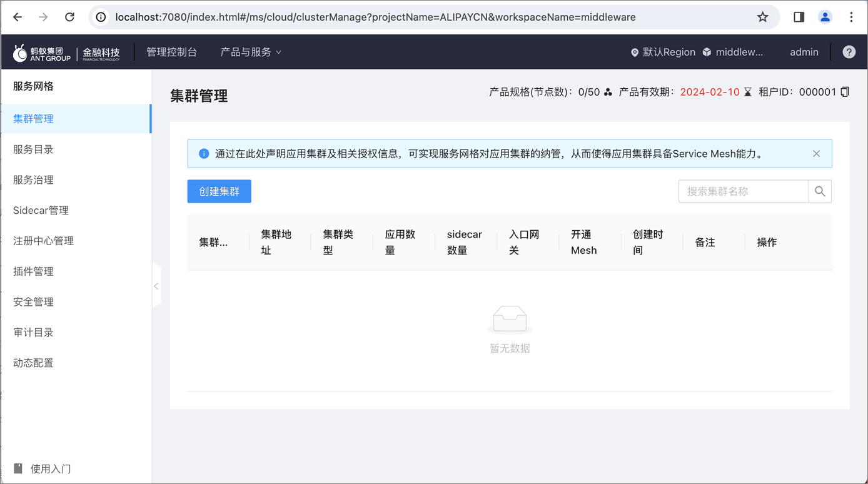Open 插件管理 in the sidebar
Viewport: 868px width, 484px height.
click(x=76, y=271)
